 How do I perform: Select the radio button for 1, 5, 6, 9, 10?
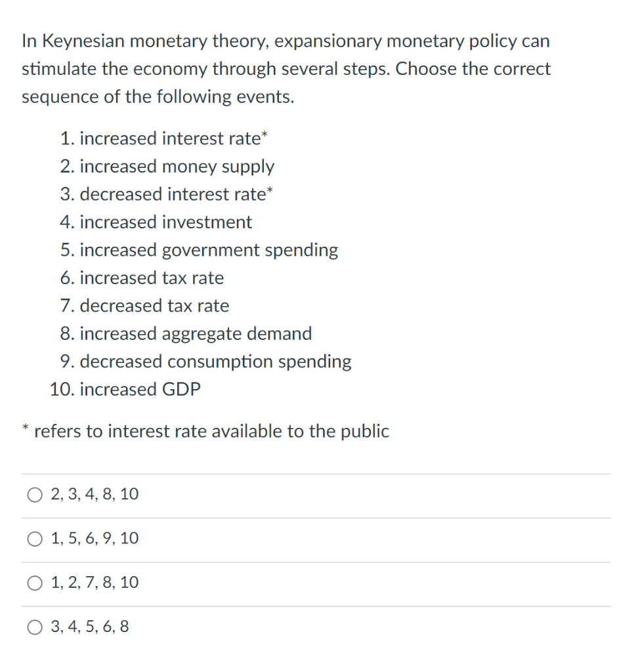tap(35, 539)
